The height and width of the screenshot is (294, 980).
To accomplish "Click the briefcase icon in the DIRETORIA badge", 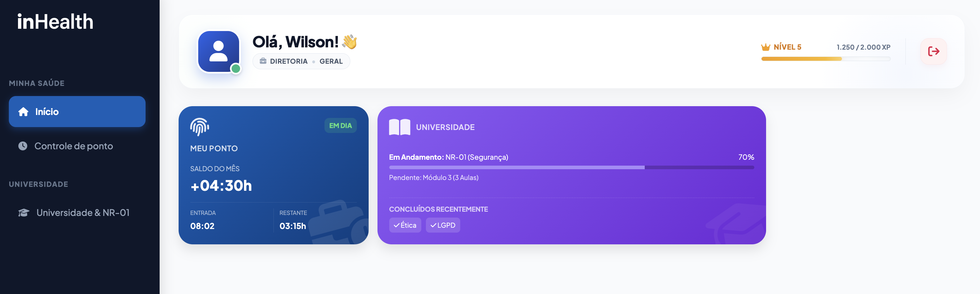I will click(x=264, y=61).
